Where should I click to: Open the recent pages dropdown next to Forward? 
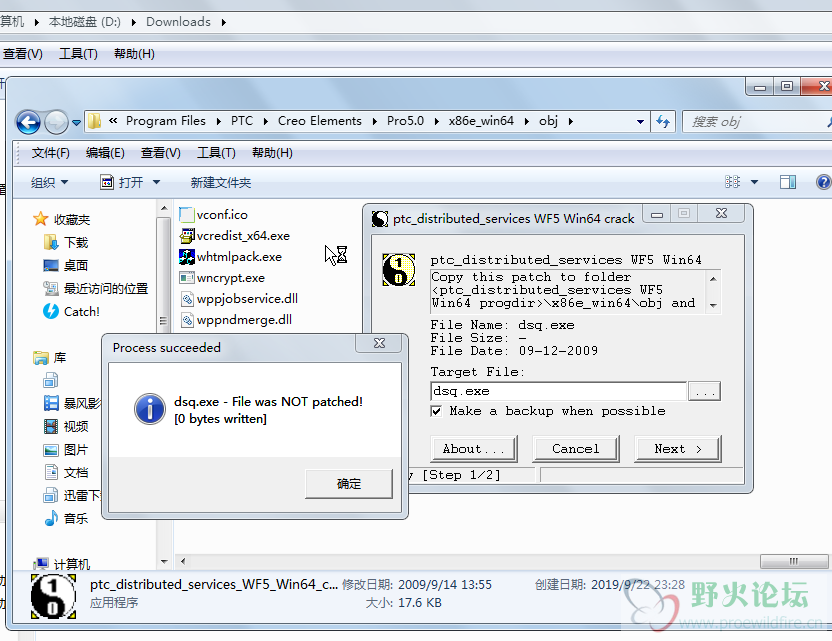[x=76, y=123]
